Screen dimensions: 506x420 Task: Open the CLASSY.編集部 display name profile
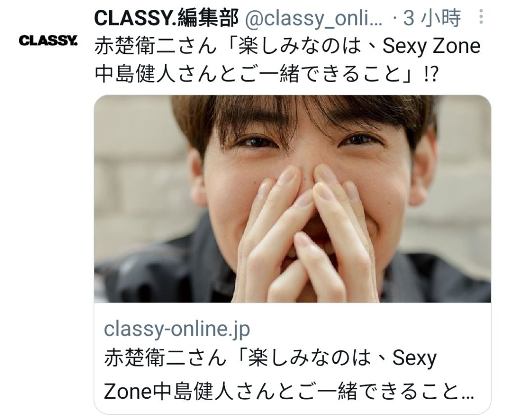pyautogui.click(x=167, y=17)
